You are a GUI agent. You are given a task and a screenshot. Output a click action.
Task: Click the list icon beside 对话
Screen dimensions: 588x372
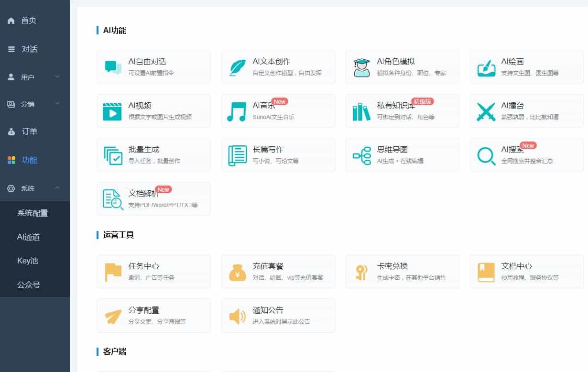11,49
